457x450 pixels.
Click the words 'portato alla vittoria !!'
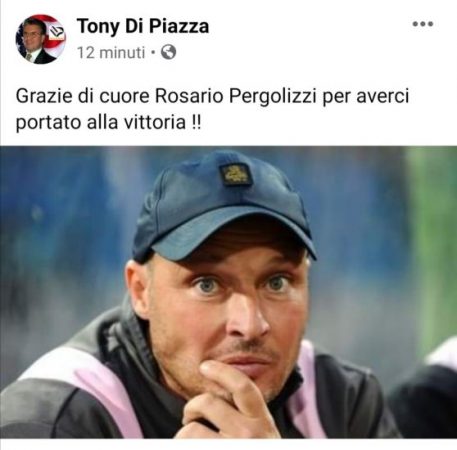click(x=108, y=122)
